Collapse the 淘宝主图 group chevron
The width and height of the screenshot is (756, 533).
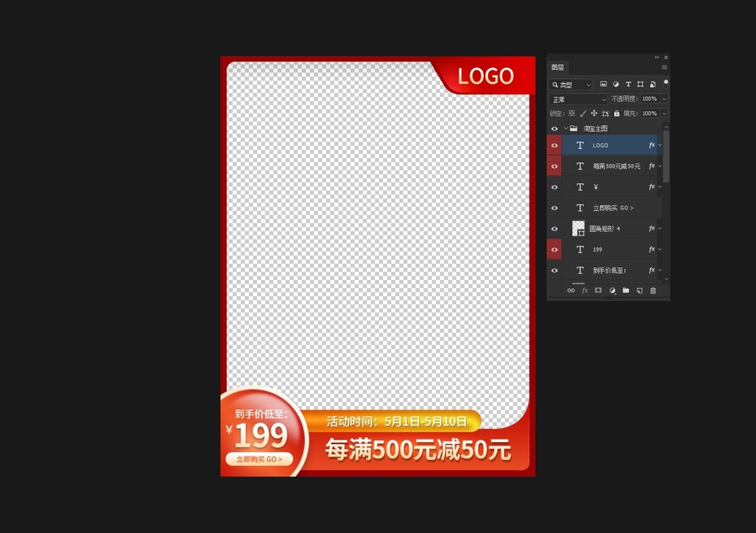click(x=565, y=129)
